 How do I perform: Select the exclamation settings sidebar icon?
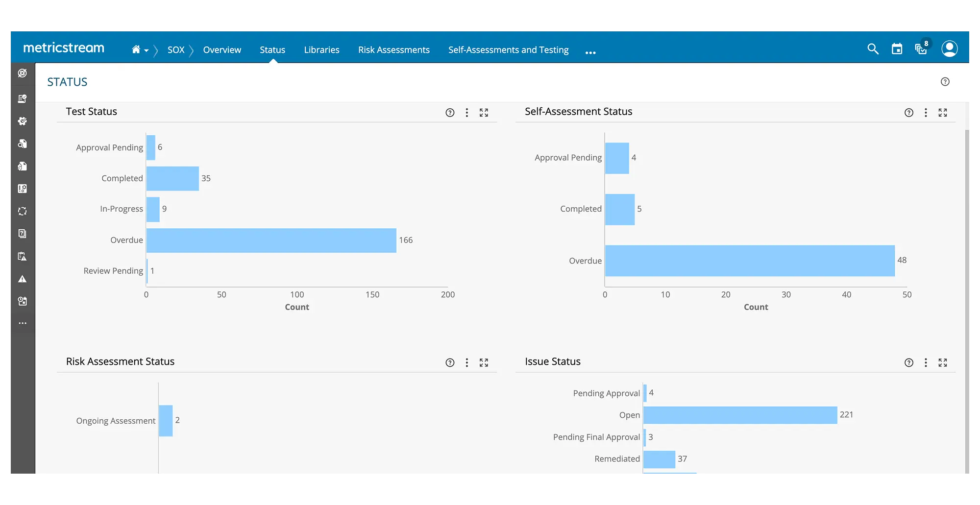tap(23, 189)
